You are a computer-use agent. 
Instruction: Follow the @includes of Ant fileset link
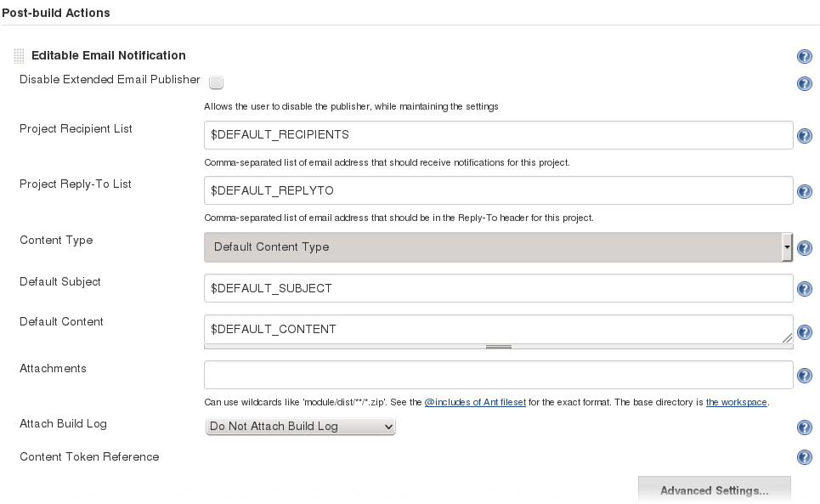[x=475, y=402]
